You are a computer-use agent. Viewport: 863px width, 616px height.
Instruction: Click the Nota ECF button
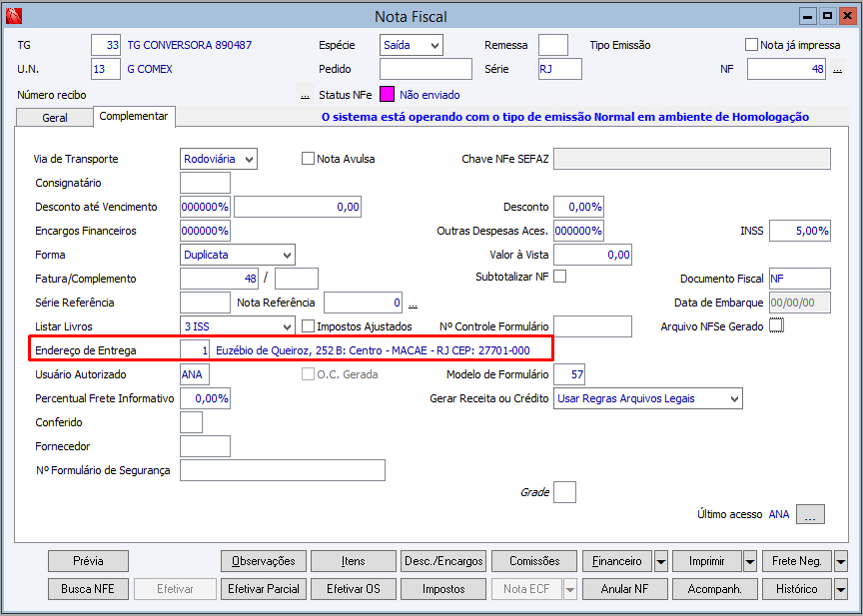click(x=526, y=589)
